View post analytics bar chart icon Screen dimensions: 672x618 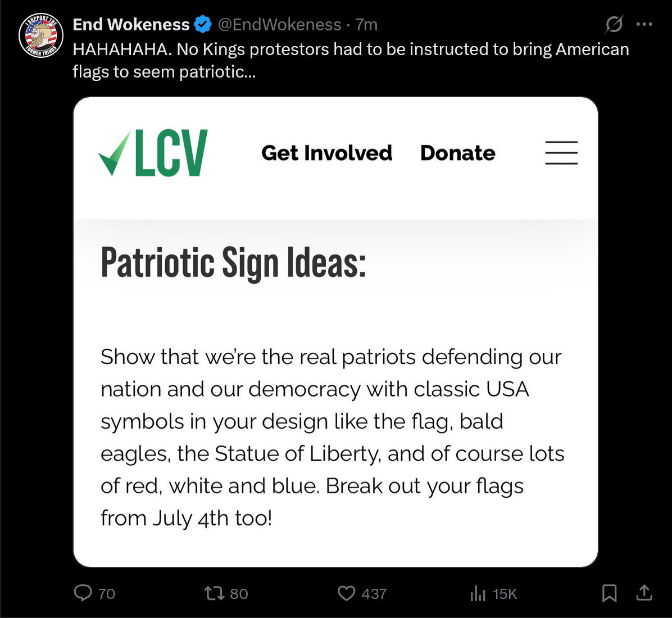478,593
